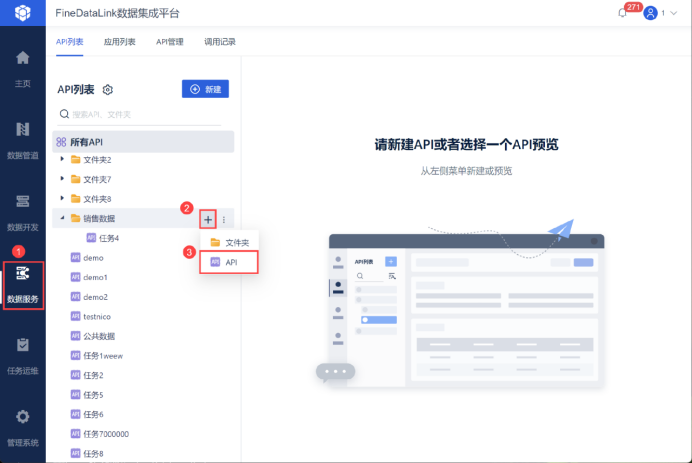
Task: Click the 搜索API、文件夹 search field
Action: 139,114
